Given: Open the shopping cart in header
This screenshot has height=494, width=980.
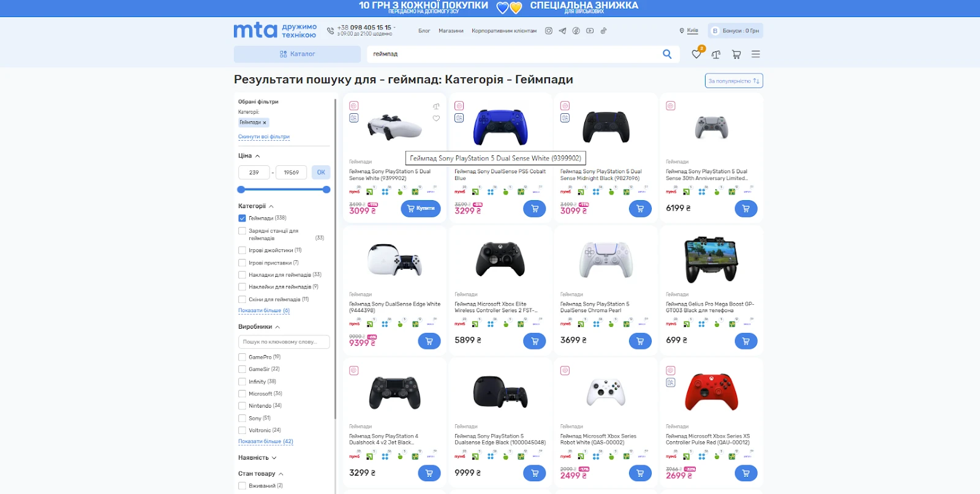Looking at the screenshot, I should point(736,54).
